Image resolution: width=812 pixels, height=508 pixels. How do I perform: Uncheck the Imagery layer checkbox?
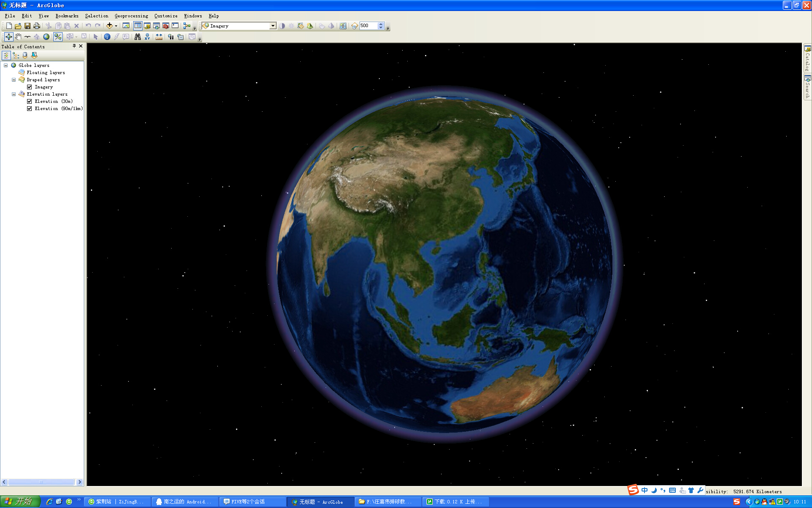[30, 87]
